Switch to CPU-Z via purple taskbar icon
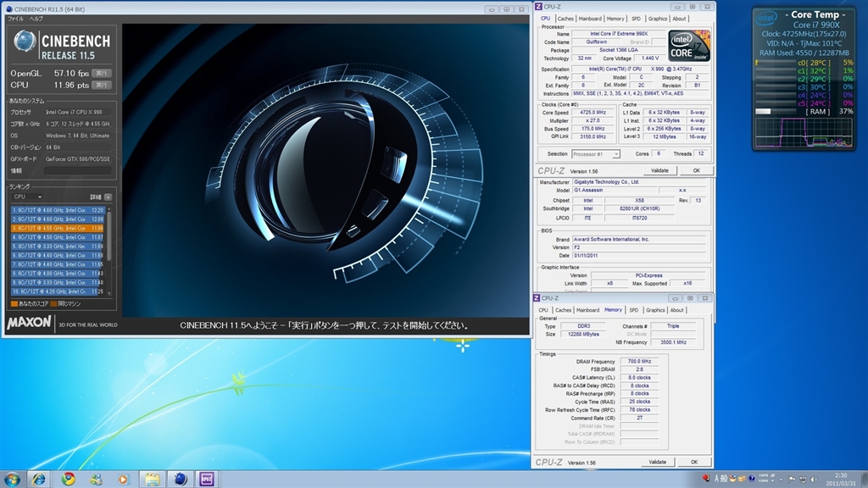 click(208, 479)
